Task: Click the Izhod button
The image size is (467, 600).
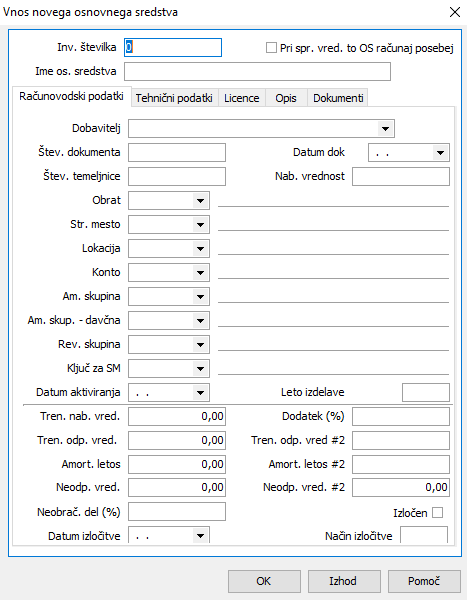Action: coord(344,581)
